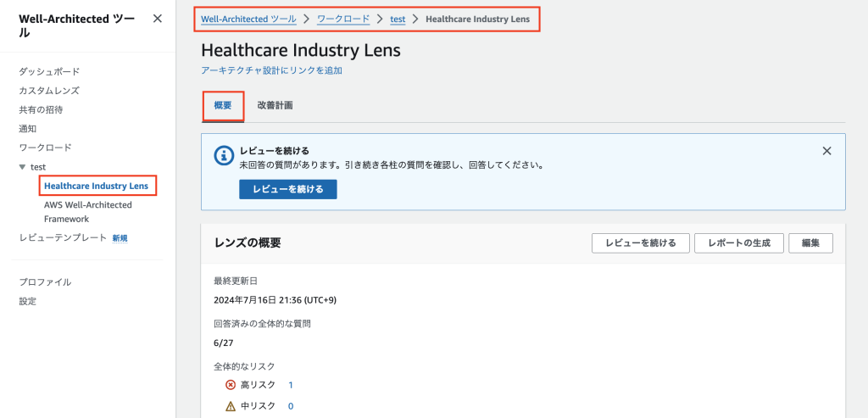Click the レポートの生成 button
Viewport: 868px width, 418px height.
739,243
